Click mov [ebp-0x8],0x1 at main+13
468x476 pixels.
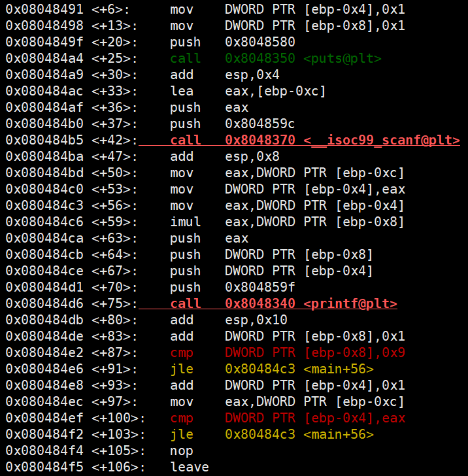288,25
